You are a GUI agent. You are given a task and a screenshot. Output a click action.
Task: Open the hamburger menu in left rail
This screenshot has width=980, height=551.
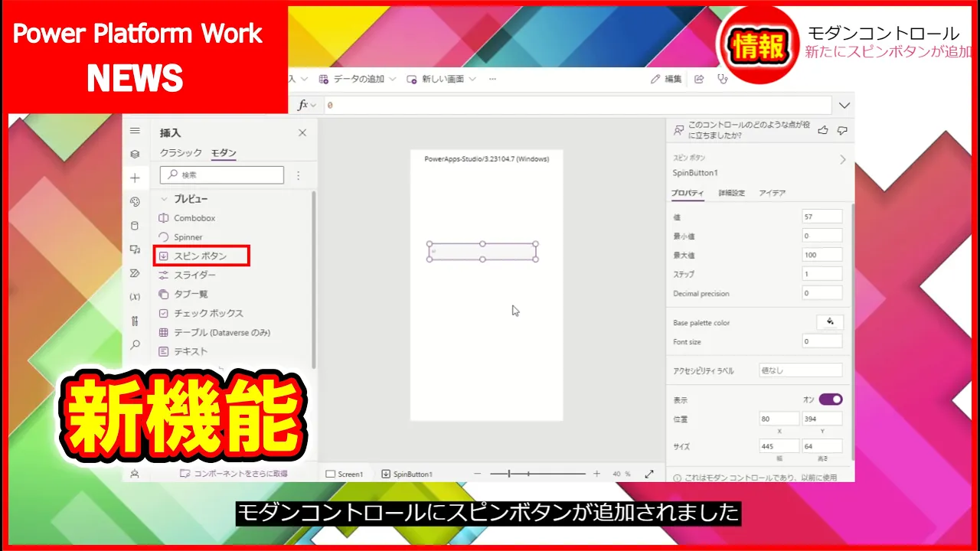coord(135,131)
